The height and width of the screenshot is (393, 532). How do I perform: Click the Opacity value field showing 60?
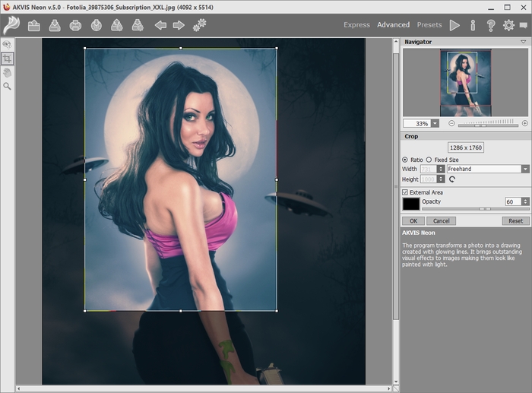pyautogui.click(x=513, y=201)
